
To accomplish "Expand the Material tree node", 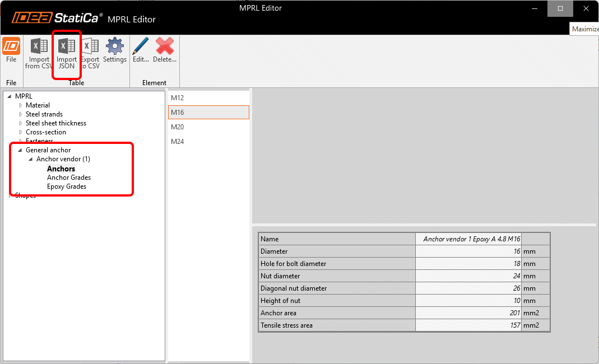I will [x=21, y=105].
